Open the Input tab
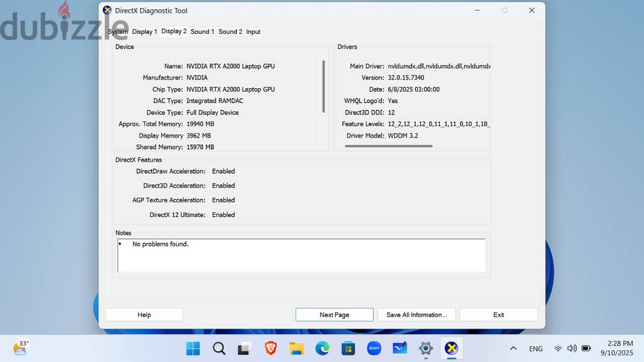 coord(253,31)
